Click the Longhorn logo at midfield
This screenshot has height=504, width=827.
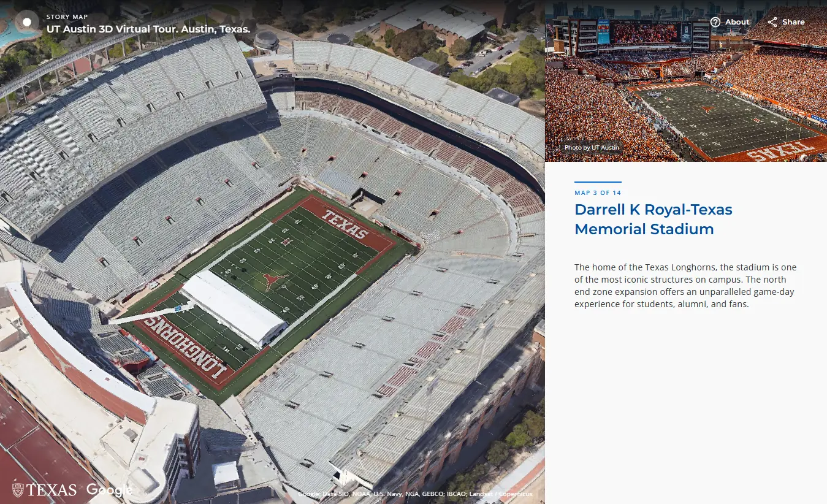(272, 281)
